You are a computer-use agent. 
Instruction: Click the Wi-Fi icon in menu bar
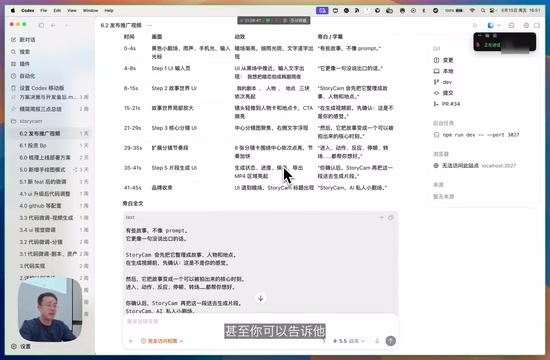pos(472,11)
